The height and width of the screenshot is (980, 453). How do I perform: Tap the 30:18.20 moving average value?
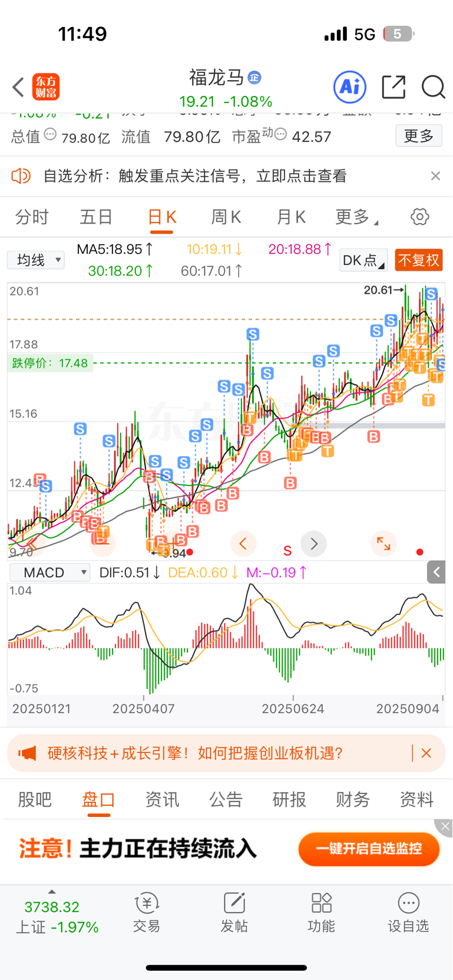pyautogui.click(x=121, y=271)
